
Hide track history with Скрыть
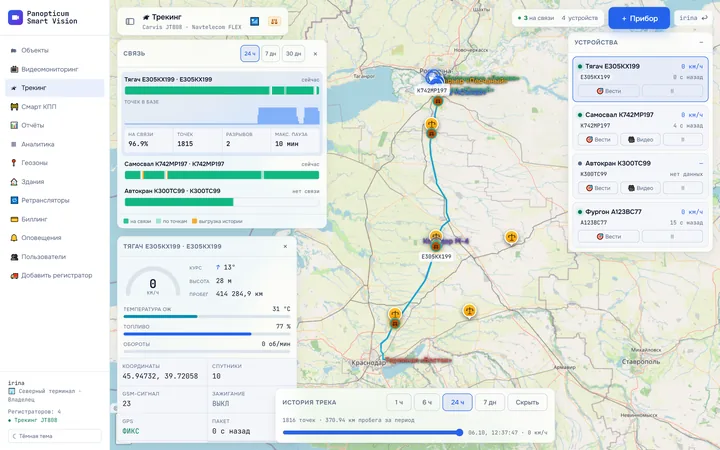[x=527, y=402]
